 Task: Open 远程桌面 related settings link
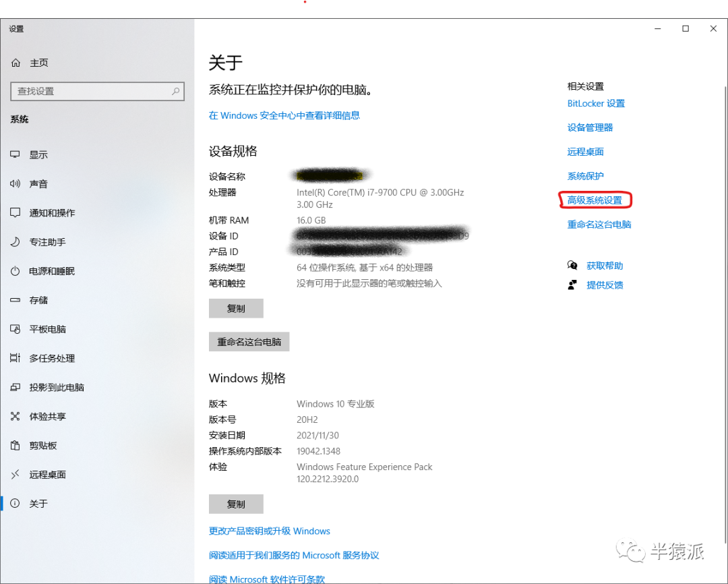(586, 152)
